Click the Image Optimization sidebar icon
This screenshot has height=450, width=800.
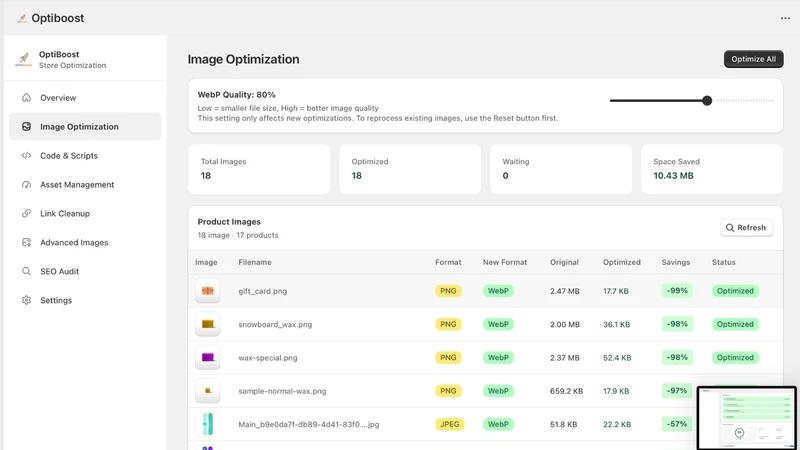click(27, 127)
